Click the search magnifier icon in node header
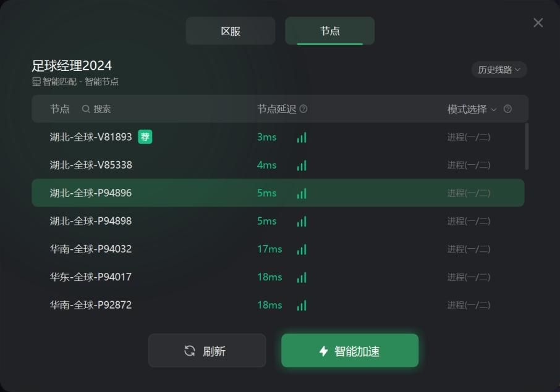Viewport: 560px width, 392px height. point(86,109)
